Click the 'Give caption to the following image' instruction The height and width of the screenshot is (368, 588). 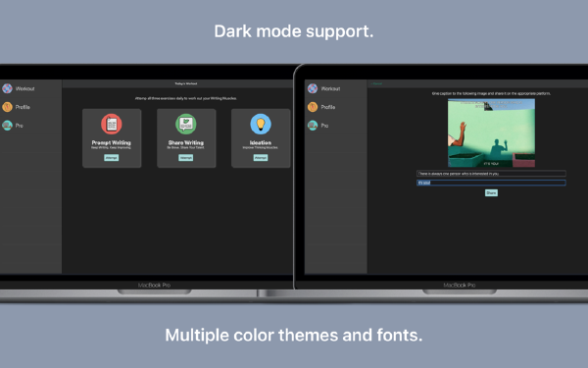tap(491, 93)
